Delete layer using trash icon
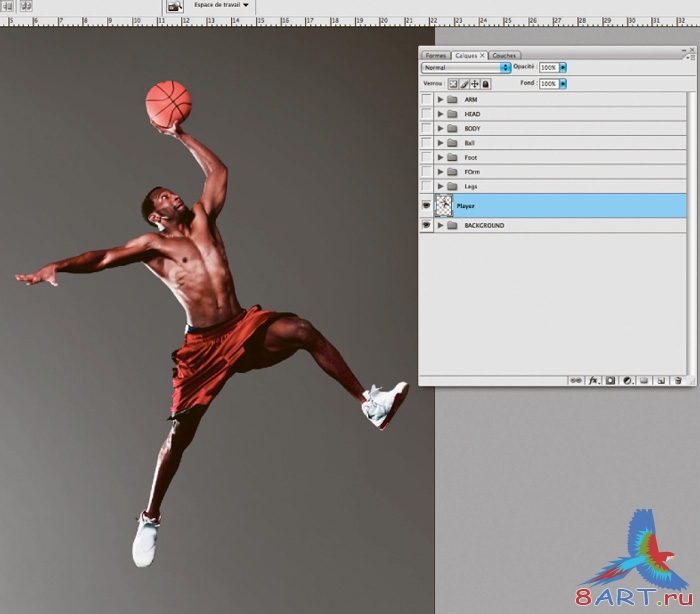Image resolution: width=700 pixels, height=614 pixels. pos(678,380)
